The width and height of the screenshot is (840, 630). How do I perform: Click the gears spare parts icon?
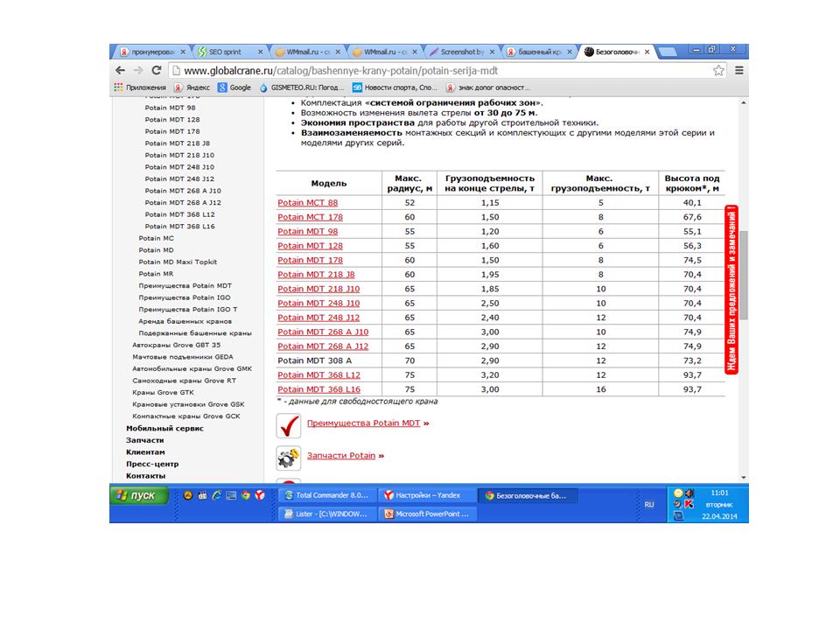pos(289,458)
